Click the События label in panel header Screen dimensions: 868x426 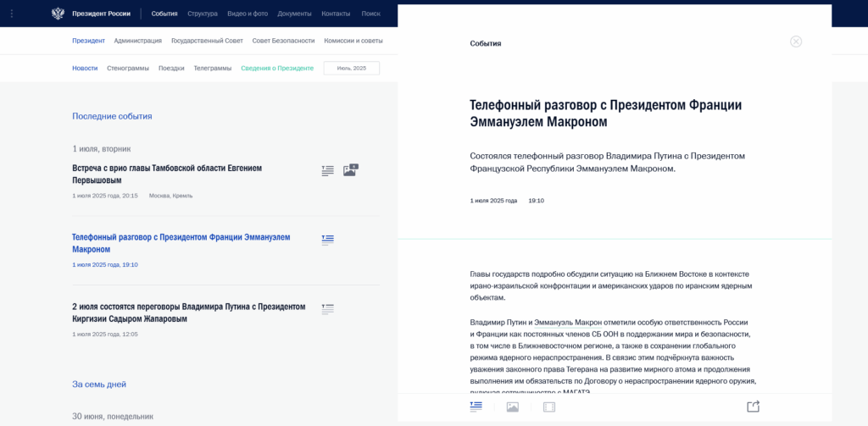tap(486, 43)
